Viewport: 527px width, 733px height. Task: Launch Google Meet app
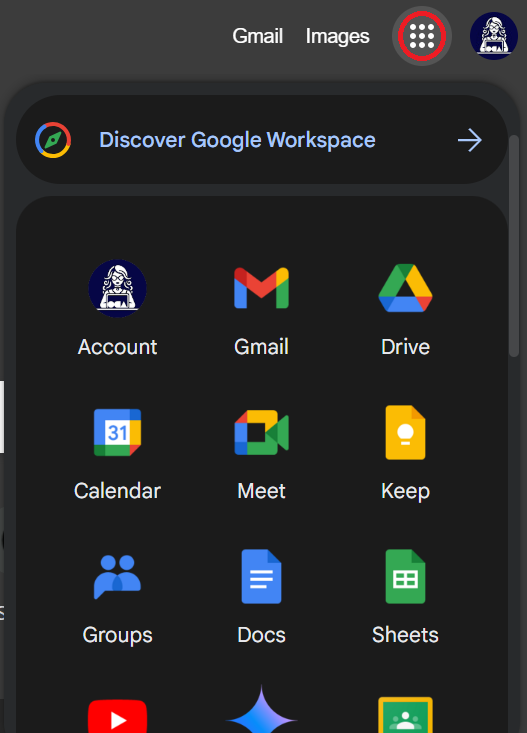pyautogui.click(x=261, y=453)
